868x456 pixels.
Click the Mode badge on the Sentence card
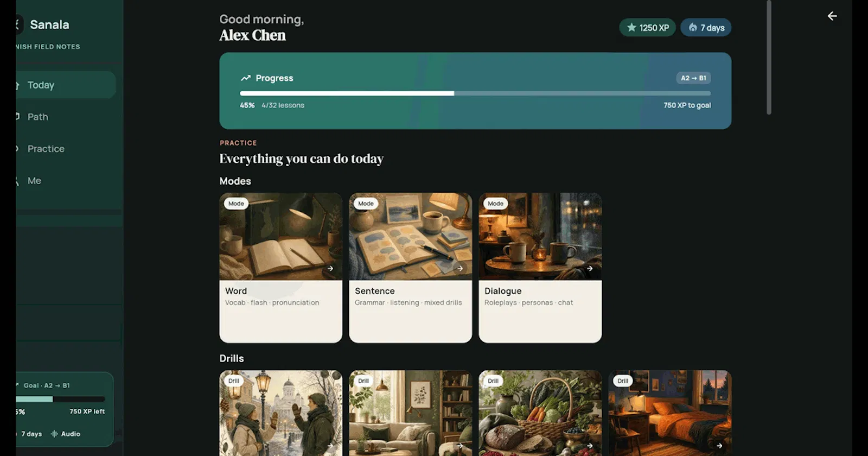[x=366, y=204]
